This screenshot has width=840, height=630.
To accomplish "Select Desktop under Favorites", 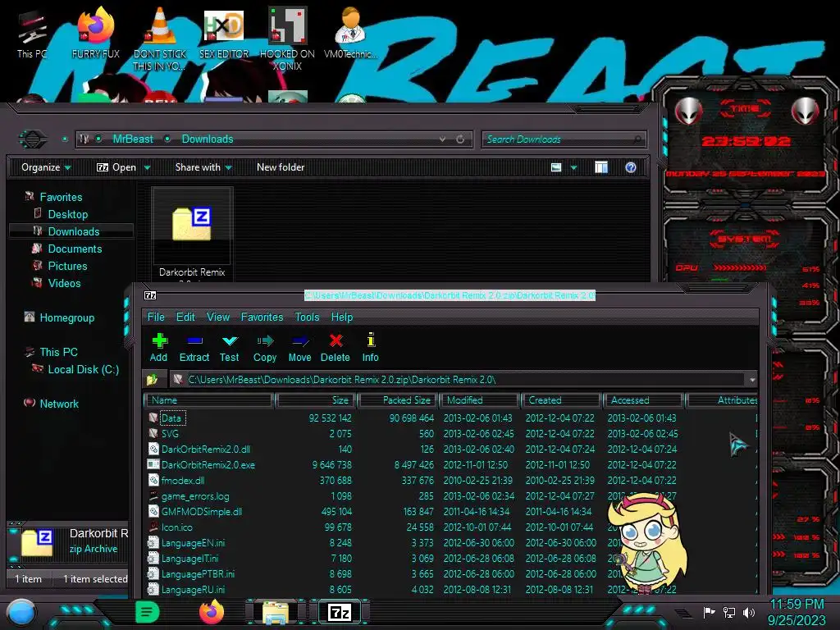I will pyautogui.click(x=67, y=214).
